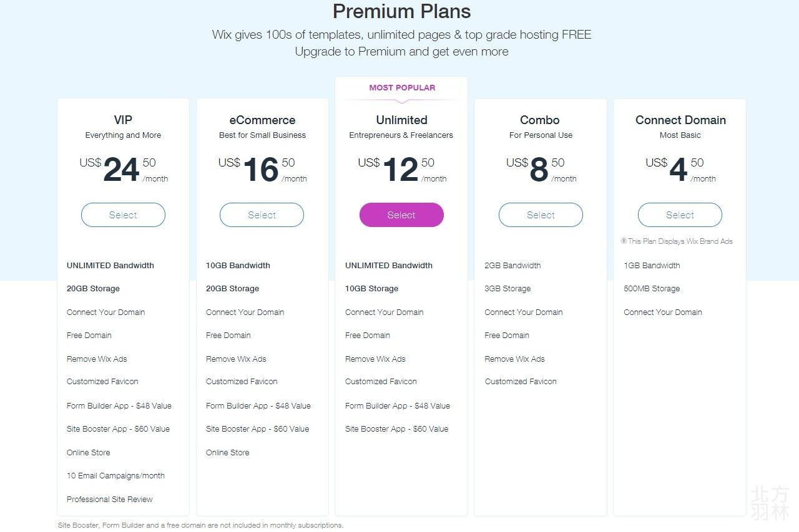This screenshot has height=532, width=799.
Task: Click the This Plan Displays Wix Brand Ads note
Action: click(x=680, y=241)
